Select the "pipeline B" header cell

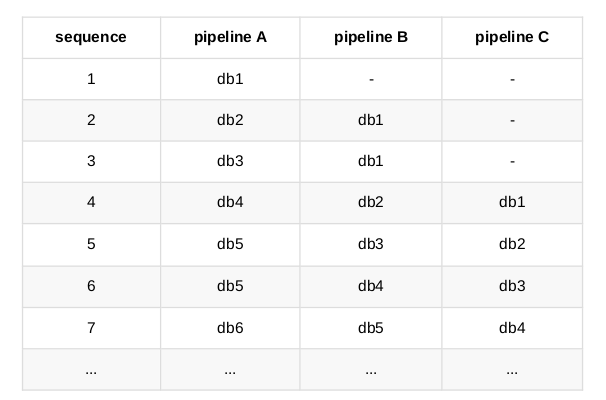click(x=370, y=38)
